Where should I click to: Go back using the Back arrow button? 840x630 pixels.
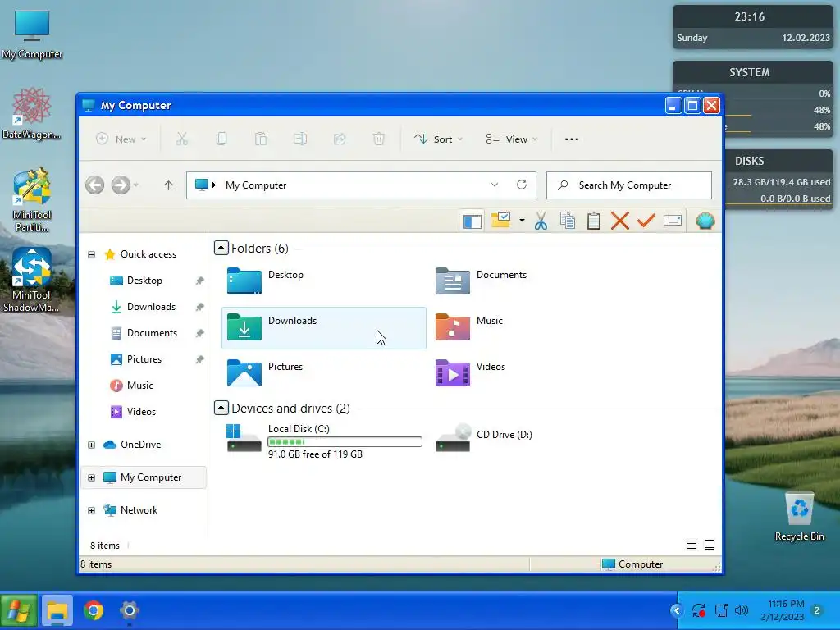pyautogui.click(x=95, y=185)
